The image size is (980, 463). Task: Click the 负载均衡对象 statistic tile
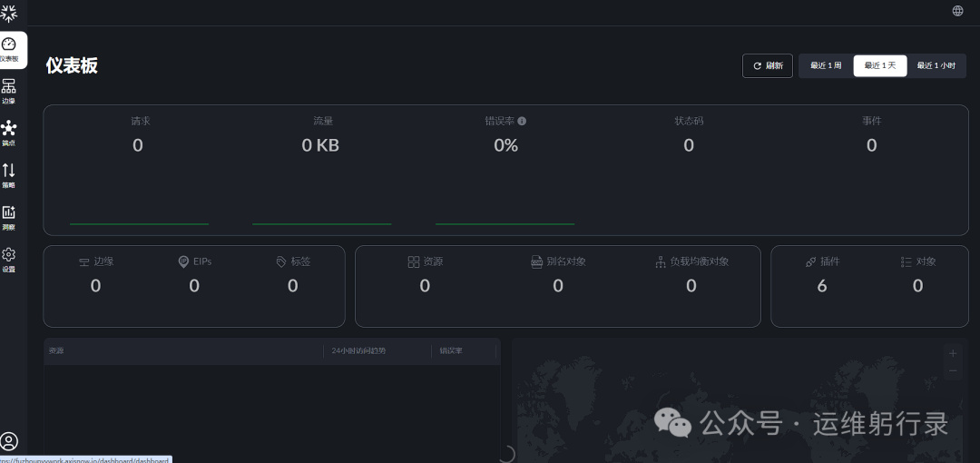[691, 275]
